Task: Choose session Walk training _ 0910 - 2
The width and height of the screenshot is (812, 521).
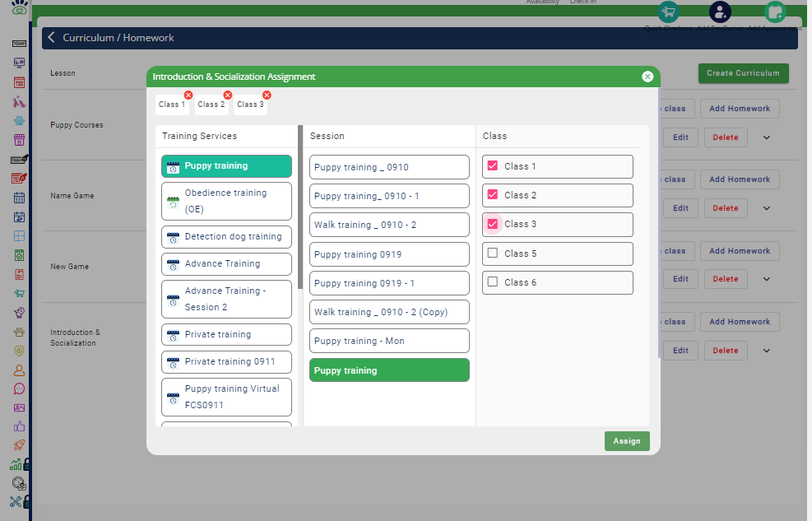Action: pos(389,226)
